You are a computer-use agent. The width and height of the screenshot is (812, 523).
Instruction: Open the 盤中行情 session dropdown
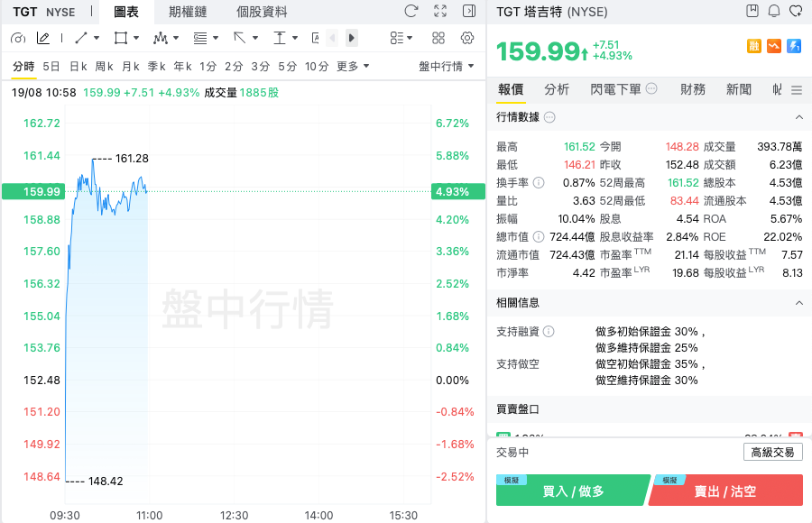447,67
